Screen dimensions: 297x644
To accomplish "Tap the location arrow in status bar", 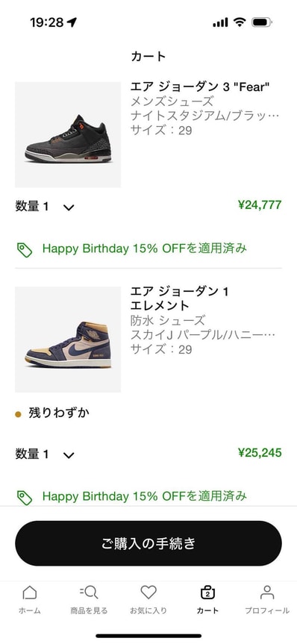I will pyautogui.click(x=72, y=22).
